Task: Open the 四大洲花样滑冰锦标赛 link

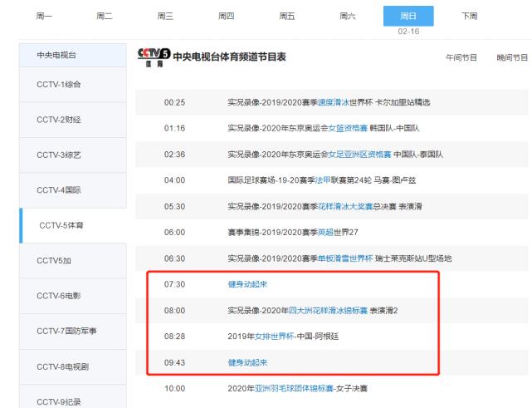Action: pos(328,311)
